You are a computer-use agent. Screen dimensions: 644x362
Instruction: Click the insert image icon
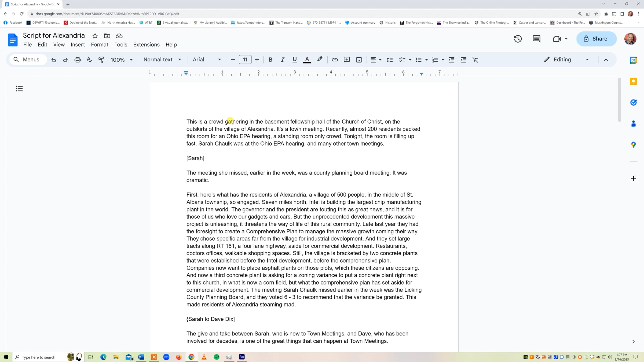pyautogui.click(x=359, y=60)
